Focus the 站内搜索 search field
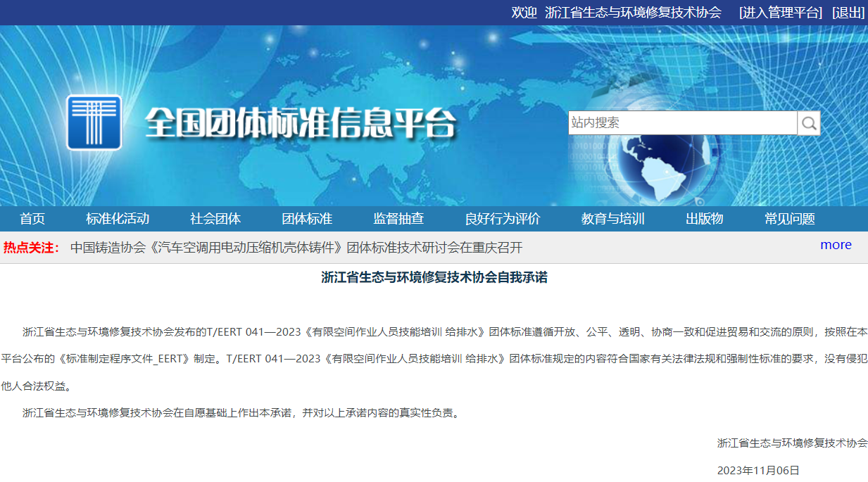Image resolution: width=868 pixels, height=482 pixels. pos(683,123)
